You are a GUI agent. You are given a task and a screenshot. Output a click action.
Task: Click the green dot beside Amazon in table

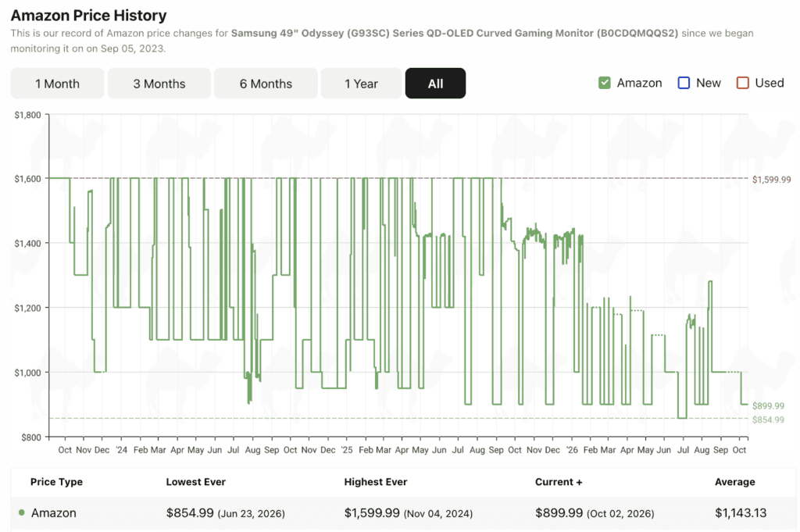tap(21, 512)
